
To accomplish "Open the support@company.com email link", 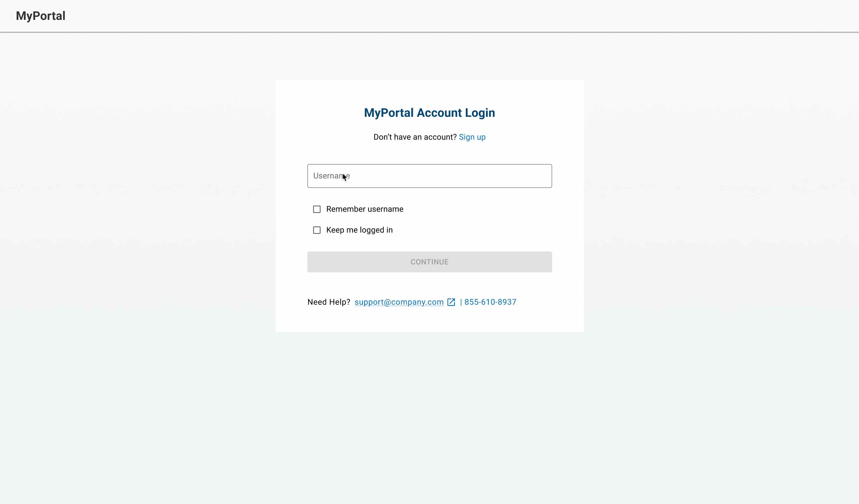I will point(399,302).
